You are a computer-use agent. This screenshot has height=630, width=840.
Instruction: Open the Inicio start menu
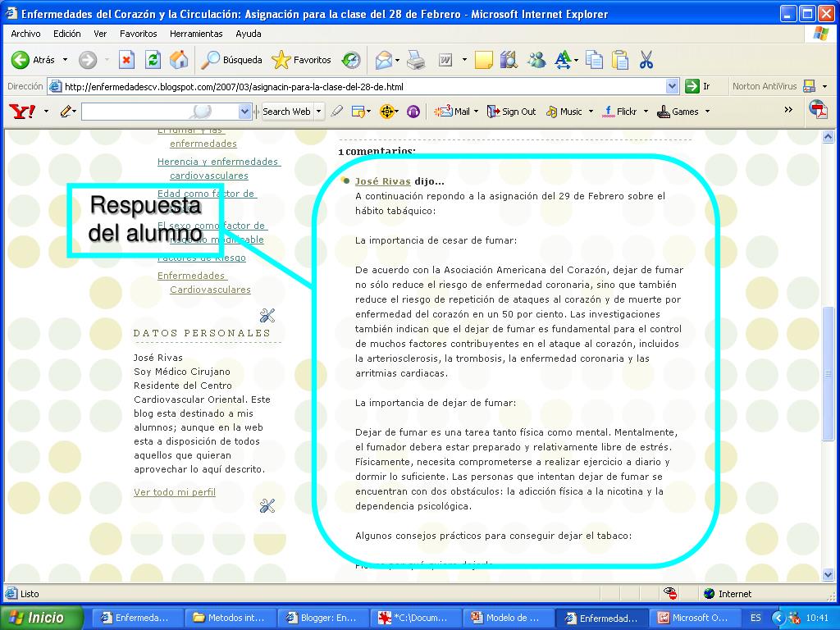click(41, 618)
